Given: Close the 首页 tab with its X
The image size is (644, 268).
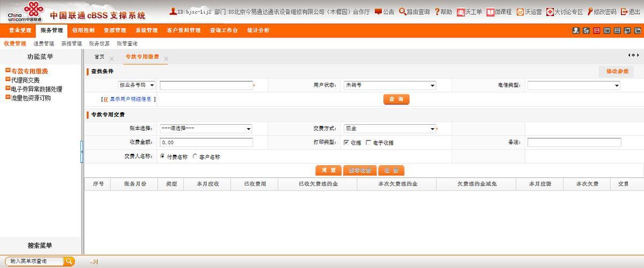Looking at the screenshot, I should pyautogui.click(x=112, y=58).
